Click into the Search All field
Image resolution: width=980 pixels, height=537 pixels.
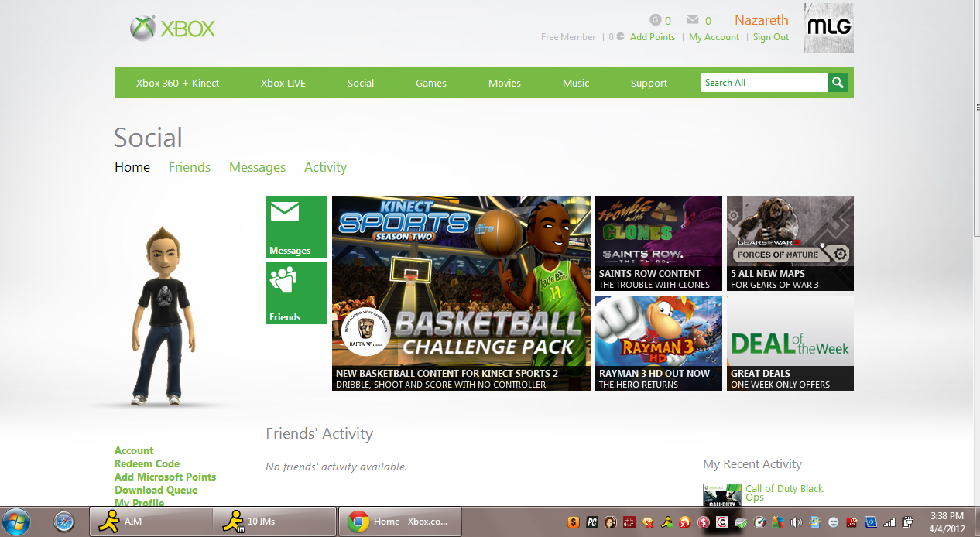coord(764,83)
